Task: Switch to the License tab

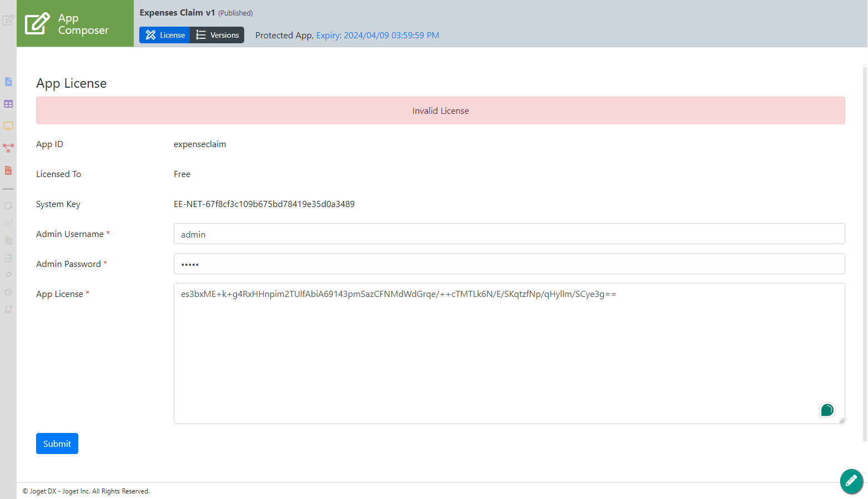Action: (x=165, y=35)
